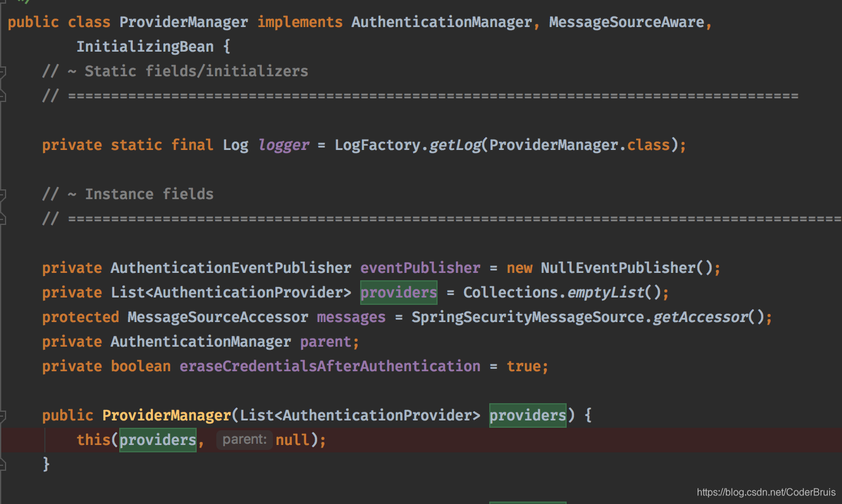Click the getLog method call
The height and width of the screenshot is (504, 842).
454,145
